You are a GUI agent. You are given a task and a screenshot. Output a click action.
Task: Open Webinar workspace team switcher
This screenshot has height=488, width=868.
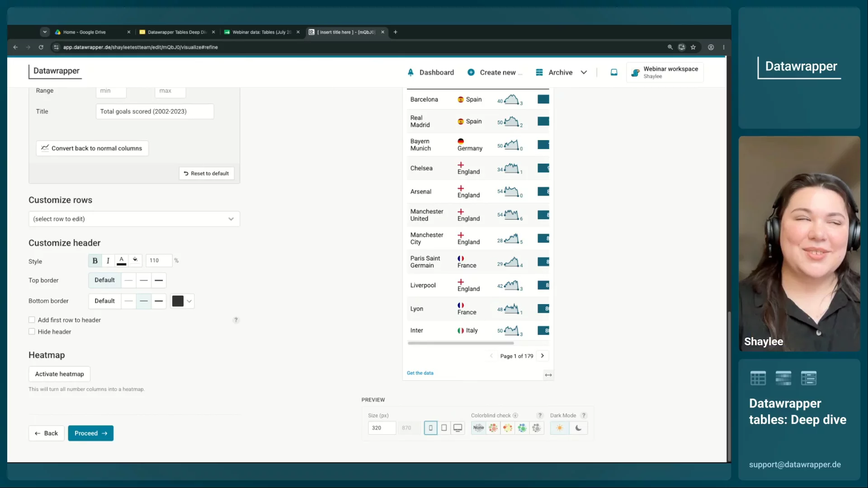(665, 72)
